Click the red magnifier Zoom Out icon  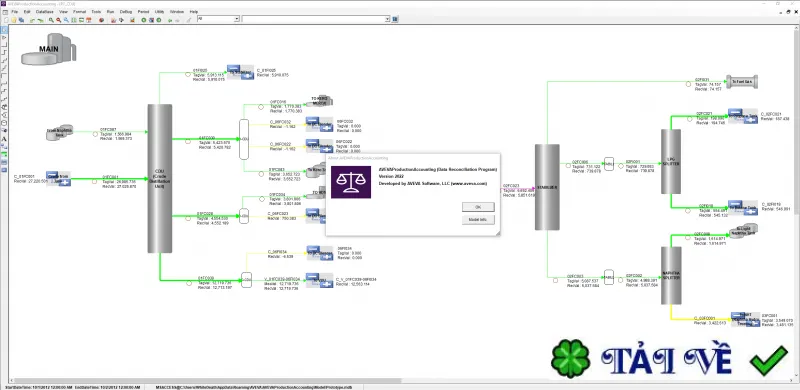59,20
